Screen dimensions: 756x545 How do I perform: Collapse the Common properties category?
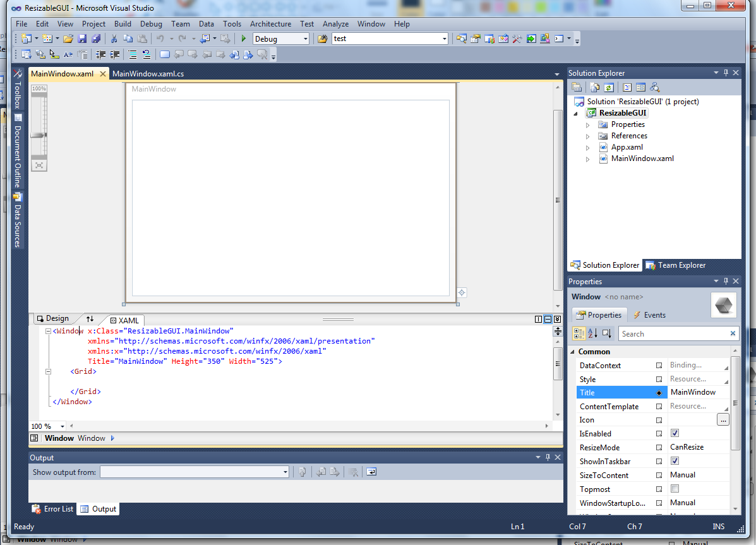click(573, 352)
